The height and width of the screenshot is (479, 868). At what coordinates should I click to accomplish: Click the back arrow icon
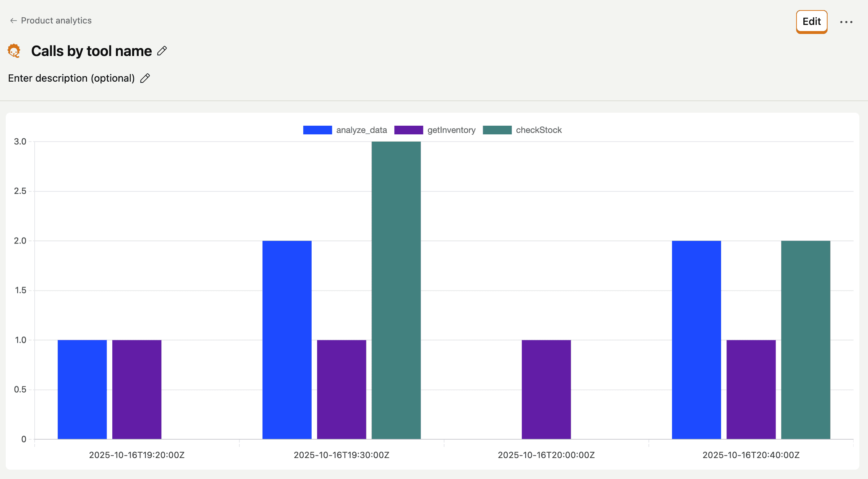(x=13, y=21)
